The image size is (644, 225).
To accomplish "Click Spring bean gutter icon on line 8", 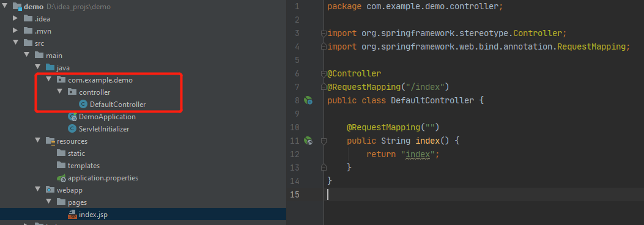I will [x=308, y=100].
